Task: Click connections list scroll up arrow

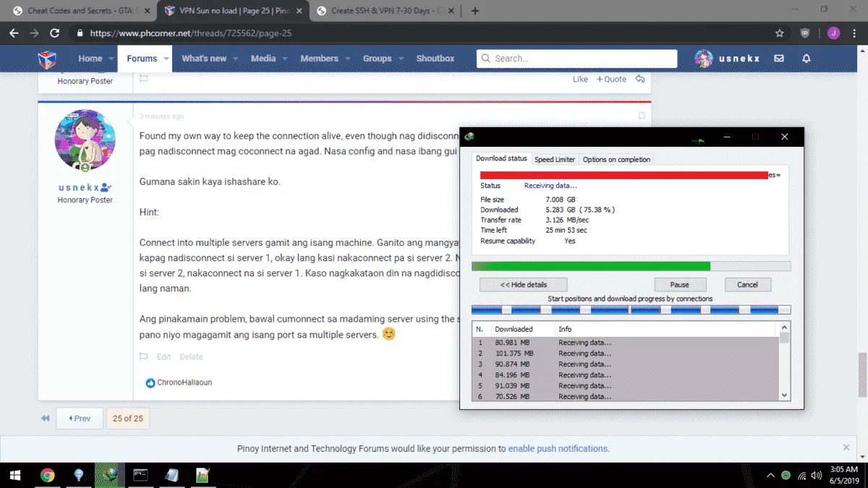Action: pos(785,328)
